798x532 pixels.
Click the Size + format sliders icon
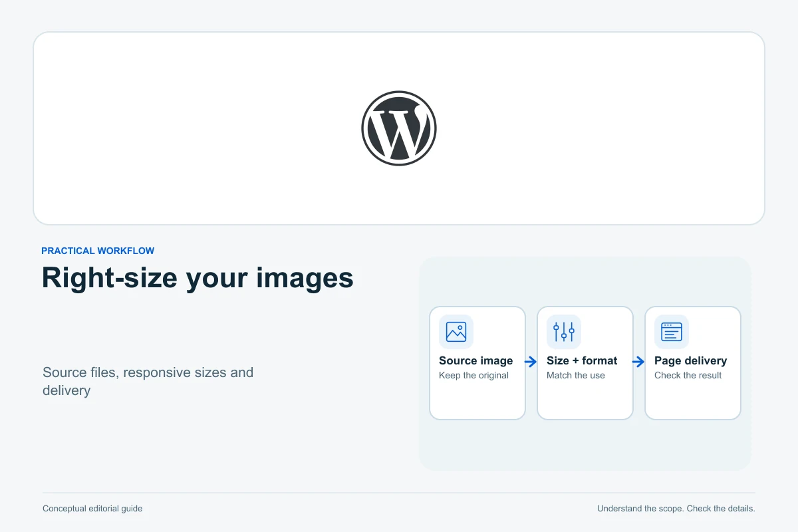click(x=564, y=332)
